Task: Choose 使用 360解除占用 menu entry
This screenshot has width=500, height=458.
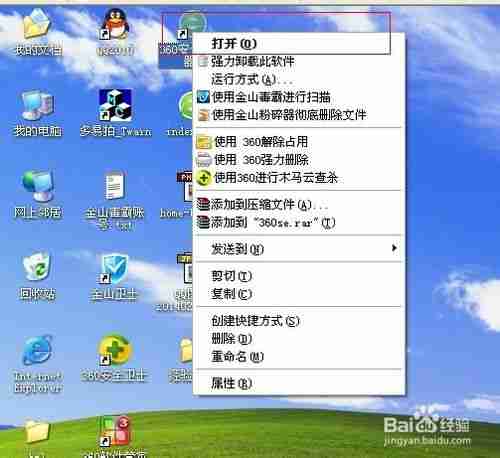Action: click(x=299, y=142)
